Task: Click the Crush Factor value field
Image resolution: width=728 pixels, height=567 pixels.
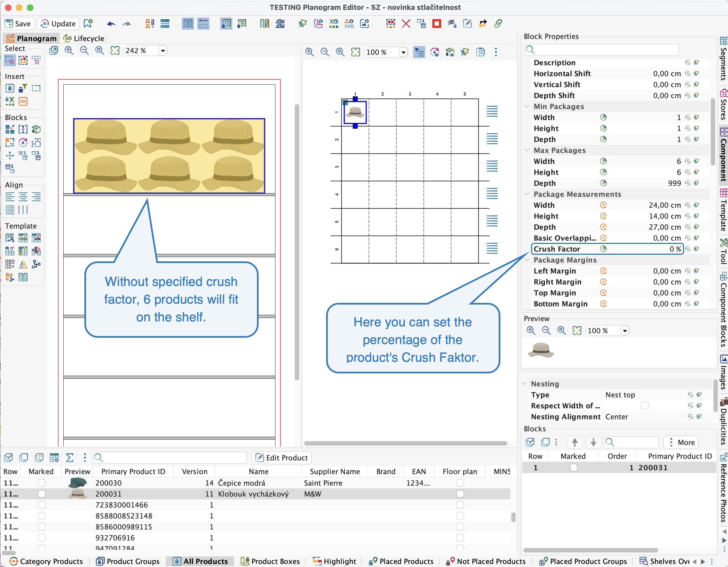Action: point(645,249)
